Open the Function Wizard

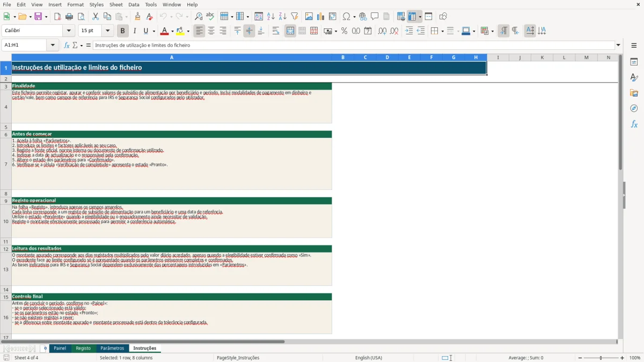[x=67, y=45]
